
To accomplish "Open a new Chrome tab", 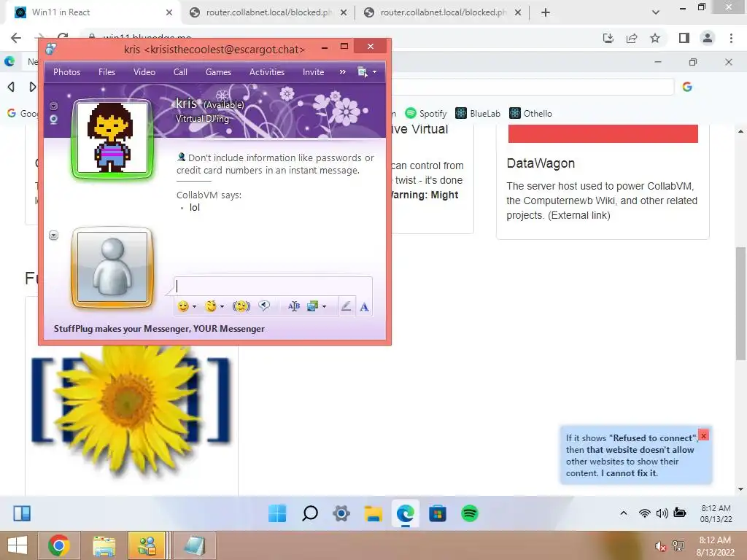I will point(546,12).
